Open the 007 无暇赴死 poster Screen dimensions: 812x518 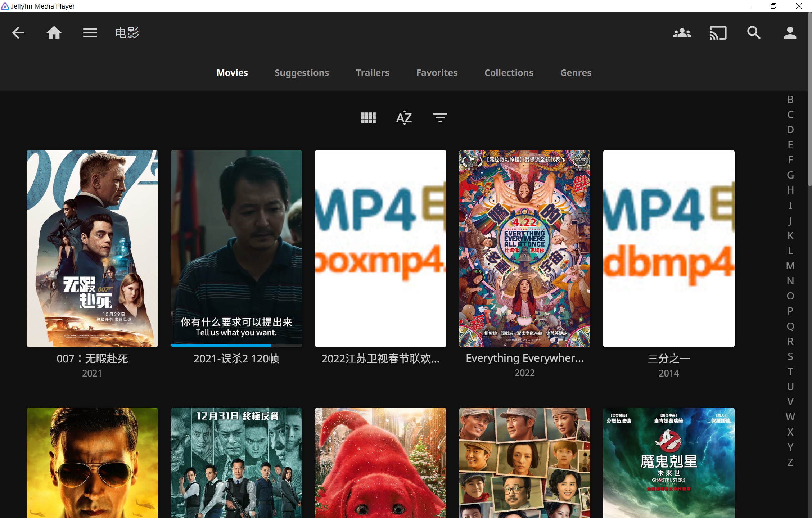92,248
